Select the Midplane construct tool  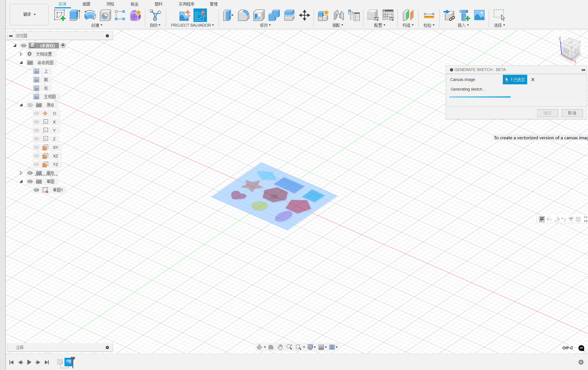pyautogui.click(x=408, y=15)
